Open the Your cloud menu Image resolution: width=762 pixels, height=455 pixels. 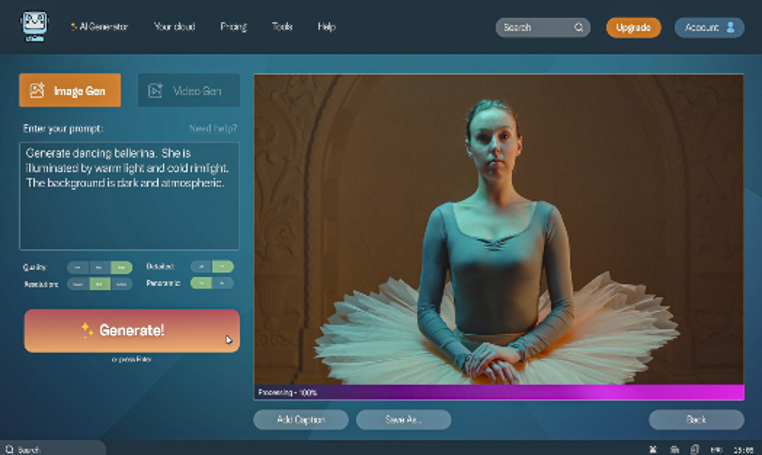tap(174, 27)
